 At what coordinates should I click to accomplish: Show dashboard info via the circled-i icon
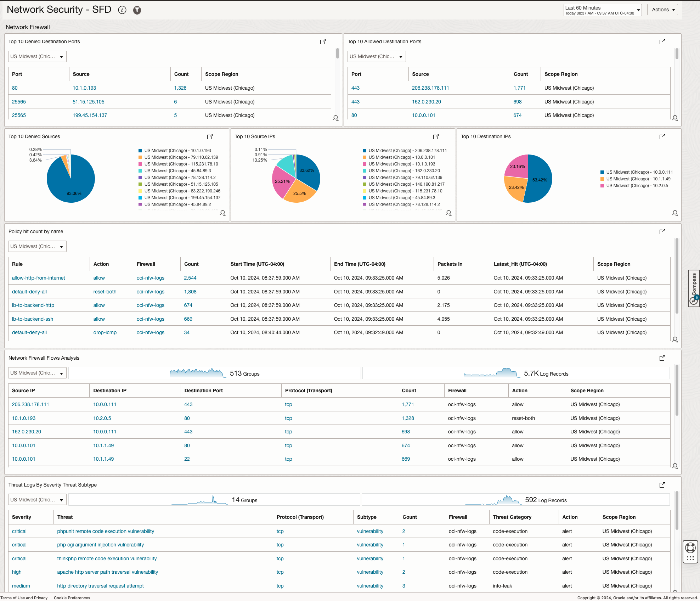pyautogui.click(x=122, y=10)
